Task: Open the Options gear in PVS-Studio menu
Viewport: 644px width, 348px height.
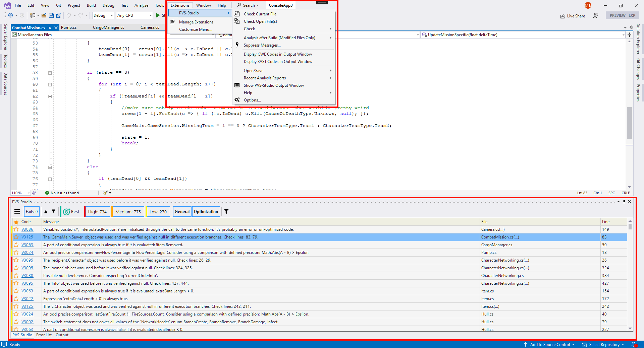Action: click(237, 100)
